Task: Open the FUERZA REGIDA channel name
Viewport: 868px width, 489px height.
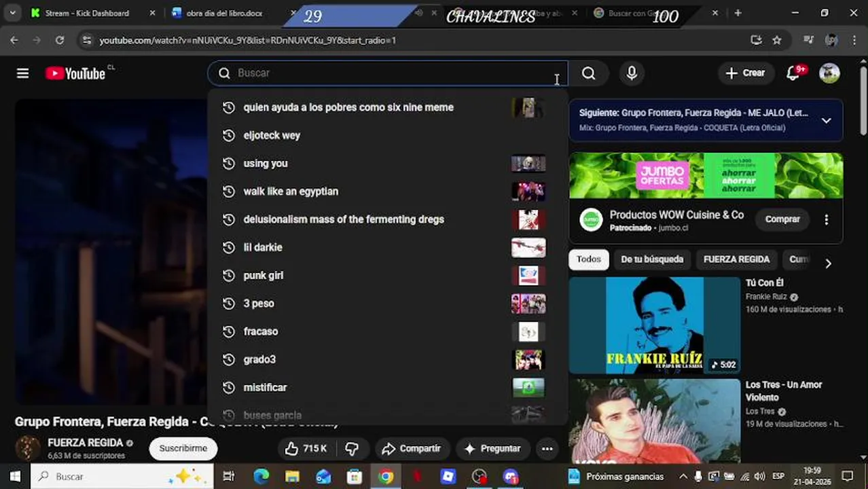Action: pos(86,443)
